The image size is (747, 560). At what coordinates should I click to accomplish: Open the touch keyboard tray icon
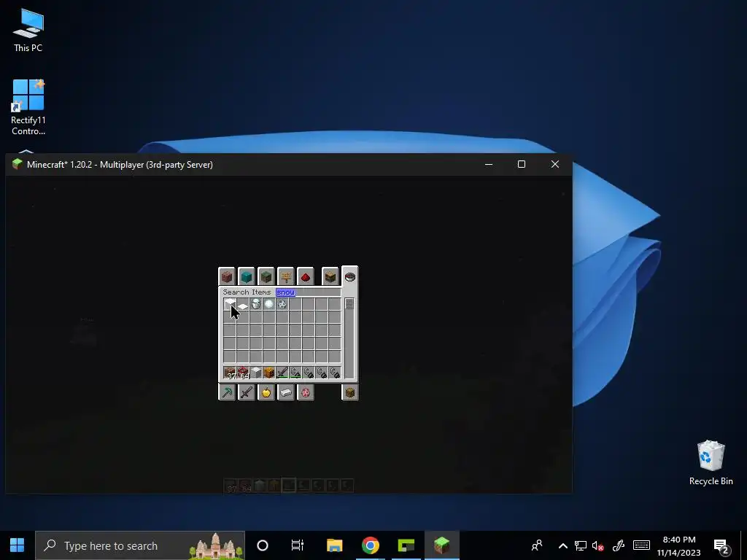point(641,545)
